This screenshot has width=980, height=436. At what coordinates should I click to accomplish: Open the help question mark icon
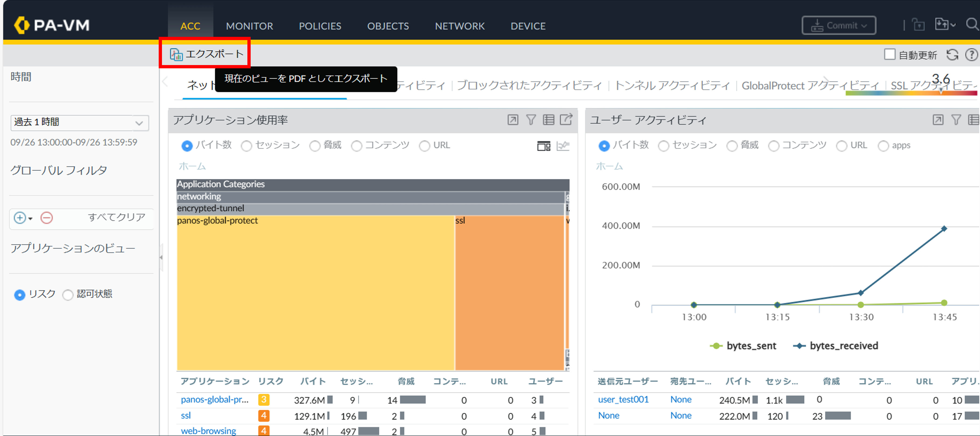pos(971,55)
